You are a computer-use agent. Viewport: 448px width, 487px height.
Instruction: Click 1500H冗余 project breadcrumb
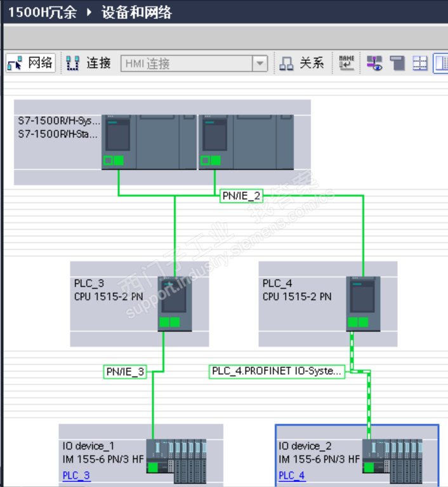coord(43,13)
